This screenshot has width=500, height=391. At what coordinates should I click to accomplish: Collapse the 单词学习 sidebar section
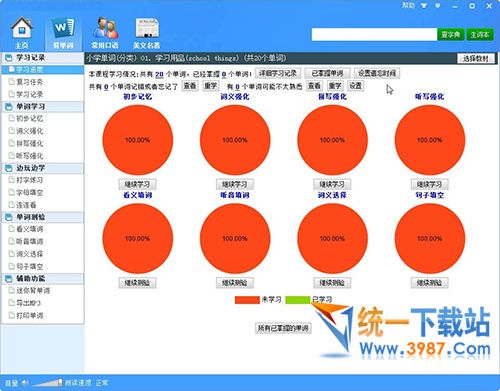(43, 107)
